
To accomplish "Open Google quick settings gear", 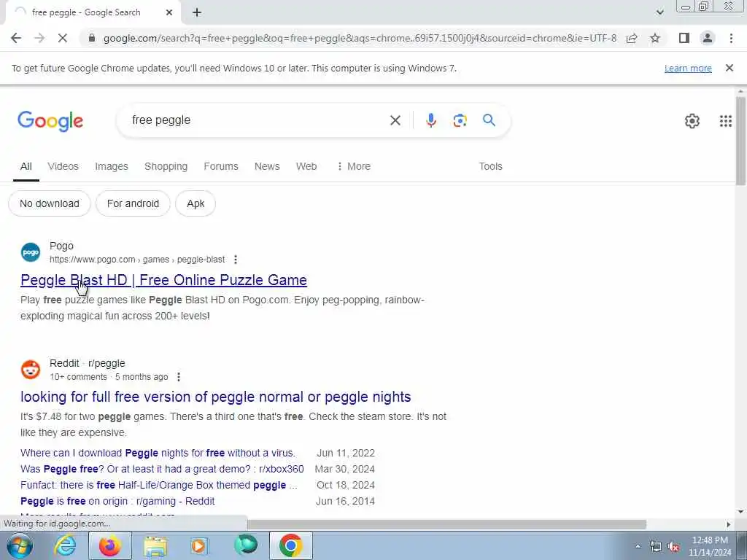I will pyautogui.click(x=692, y=121).
